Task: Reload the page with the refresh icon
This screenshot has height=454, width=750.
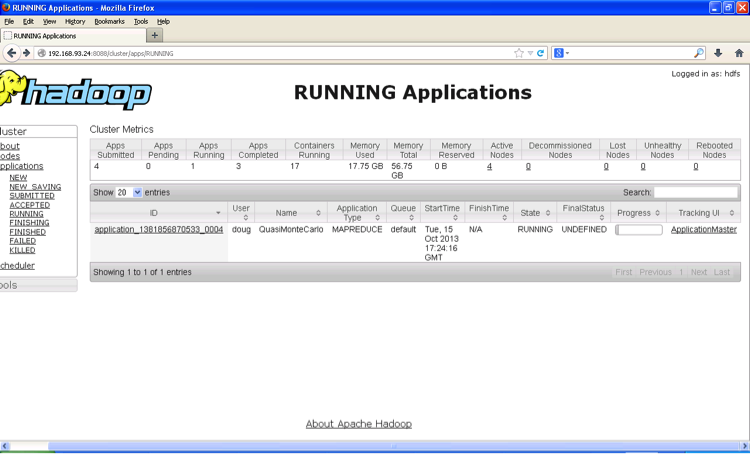Action: point(540,53)
